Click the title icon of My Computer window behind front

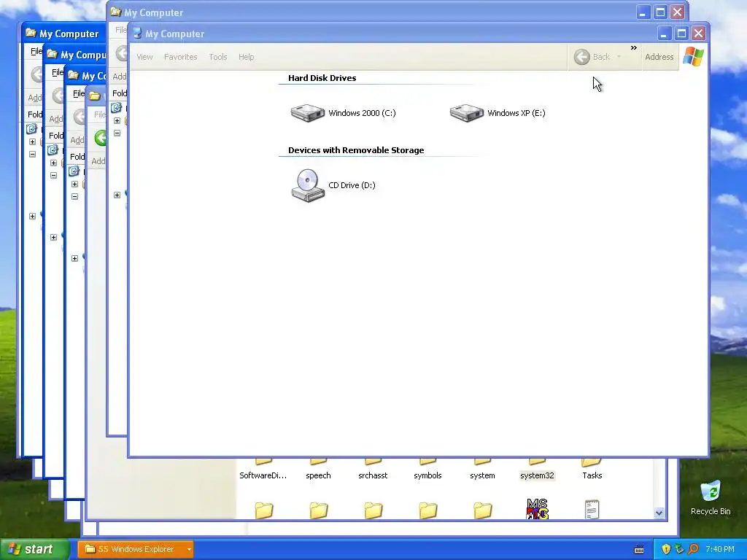tap(116, 12)
